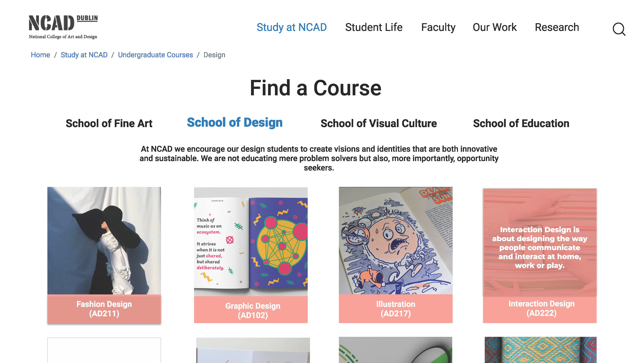Open Fashion Design hat photo thumbnail

point(104,240)
